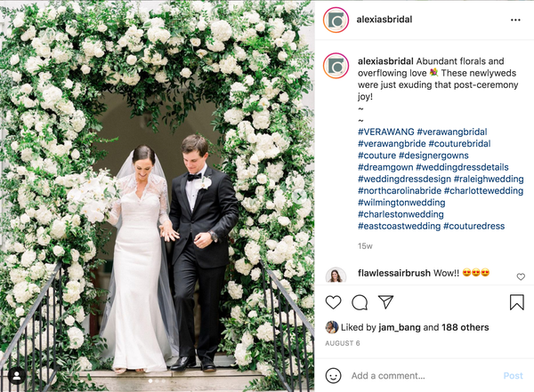This screenshot has width=534, height=392.
Task: Show tagged people via the photo's person icon
Action: (x=16, y=376)
